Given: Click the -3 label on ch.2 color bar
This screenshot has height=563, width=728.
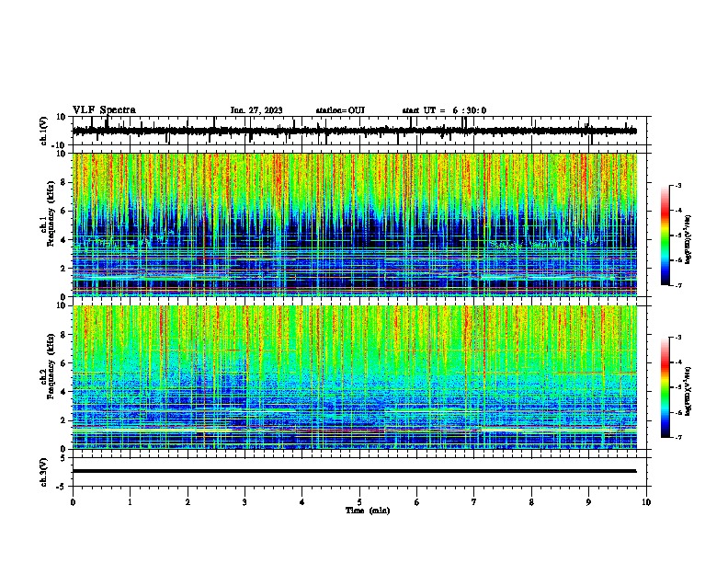Looking at the screenshot, I should coord(678,338).
